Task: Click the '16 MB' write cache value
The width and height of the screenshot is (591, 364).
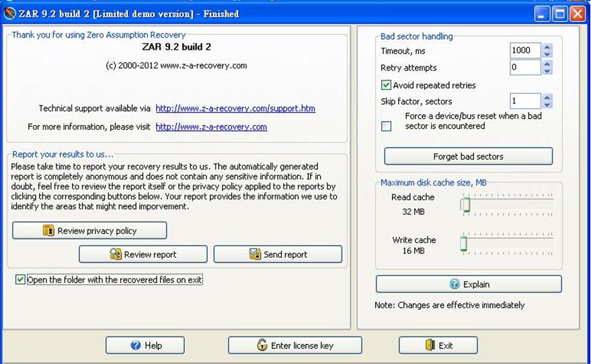Action: (x=413, y=251)
